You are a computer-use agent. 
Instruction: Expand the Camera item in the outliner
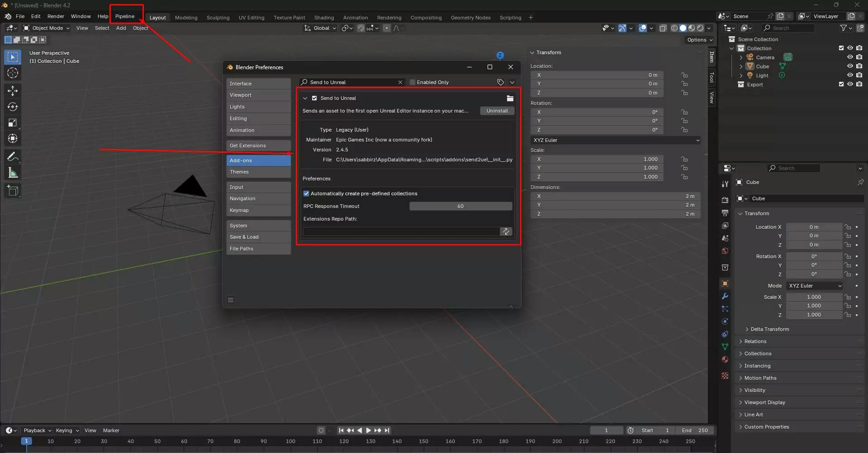tap(740, 57)
